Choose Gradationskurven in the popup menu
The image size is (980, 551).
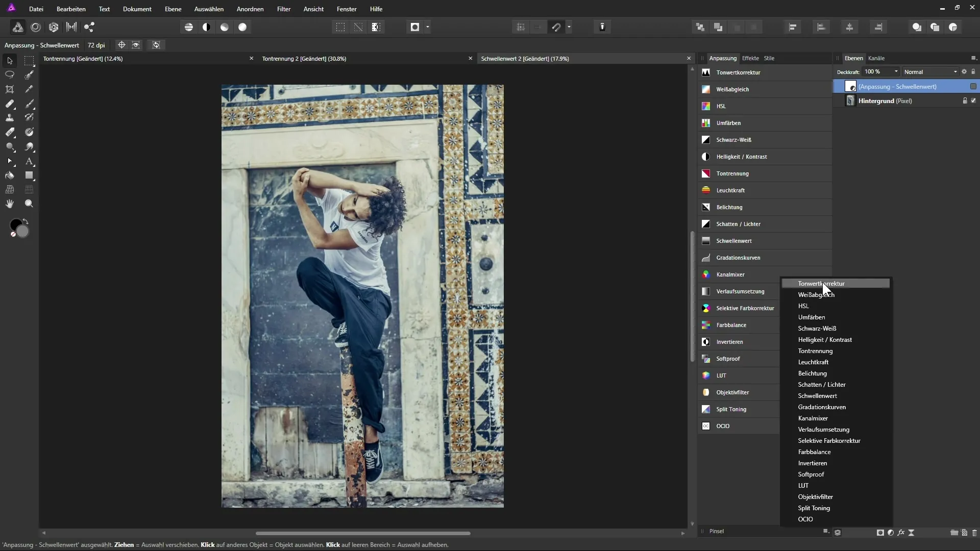836,407
